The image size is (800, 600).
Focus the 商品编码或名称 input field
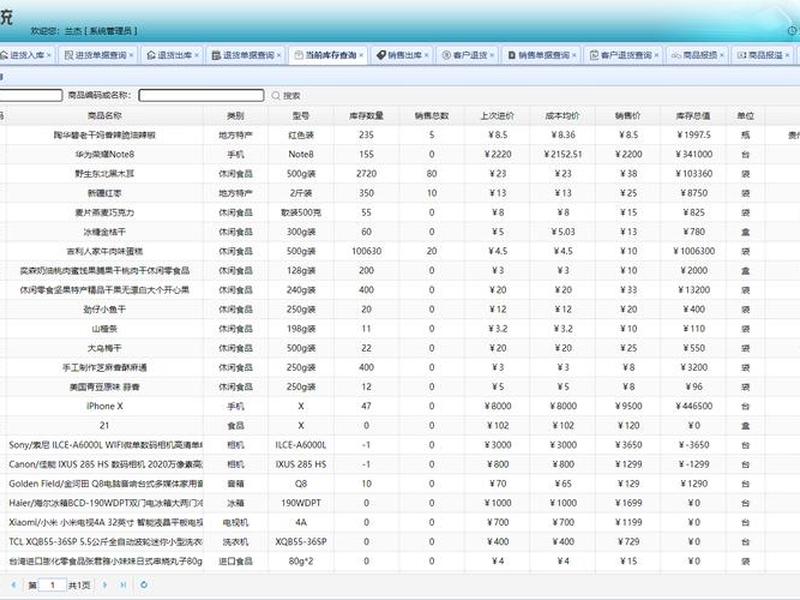(x=202, y=95)
